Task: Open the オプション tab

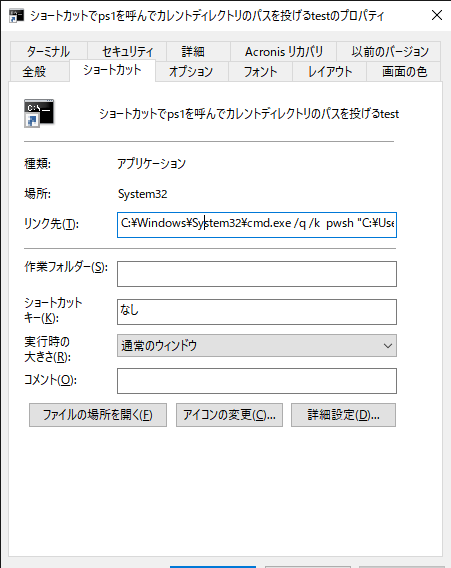Action: pyautogui.click(x=191, y=71)
